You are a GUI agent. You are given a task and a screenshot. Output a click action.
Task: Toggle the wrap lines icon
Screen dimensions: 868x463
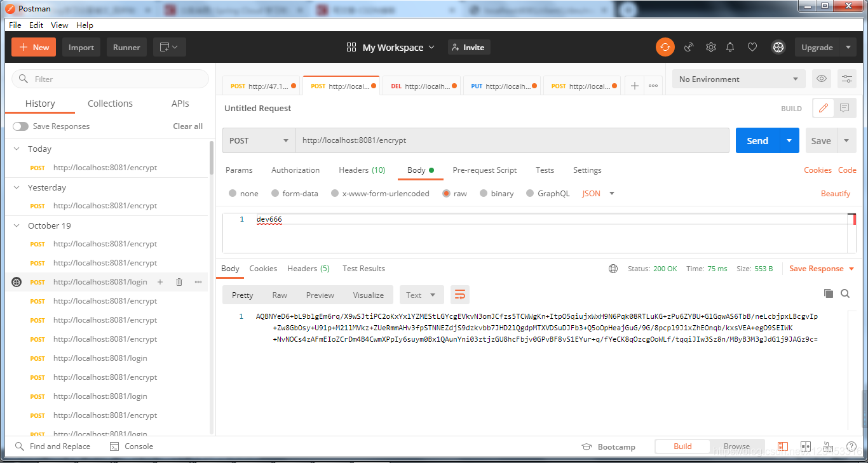(x=460, y=295)
